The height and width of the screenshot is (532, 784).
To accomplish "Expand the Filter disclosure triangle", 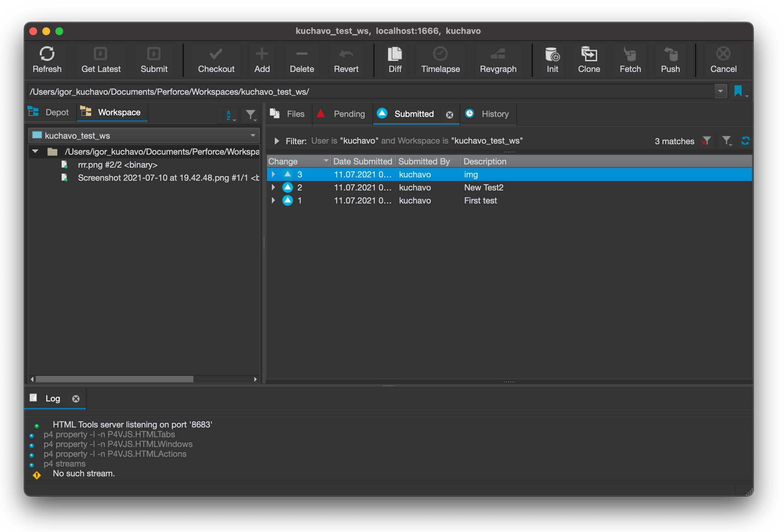I will pyautogui.click(x=276, y=141).
